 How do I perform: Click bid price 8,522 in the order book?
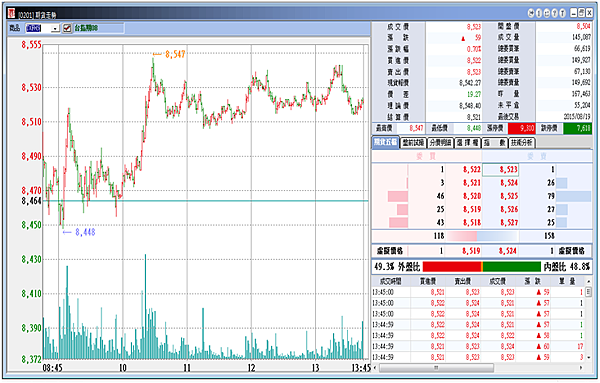(x=472, y=169)
